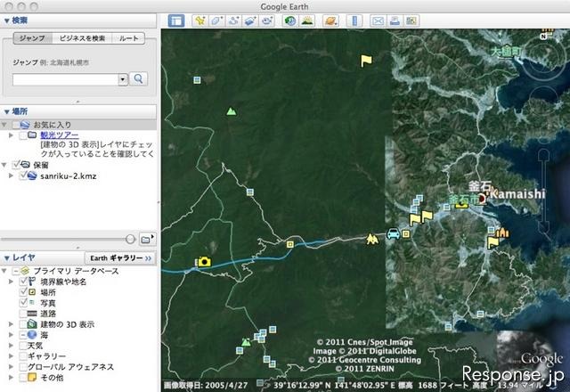Click the green mountain marker at map bottom

tap(246, 342)
